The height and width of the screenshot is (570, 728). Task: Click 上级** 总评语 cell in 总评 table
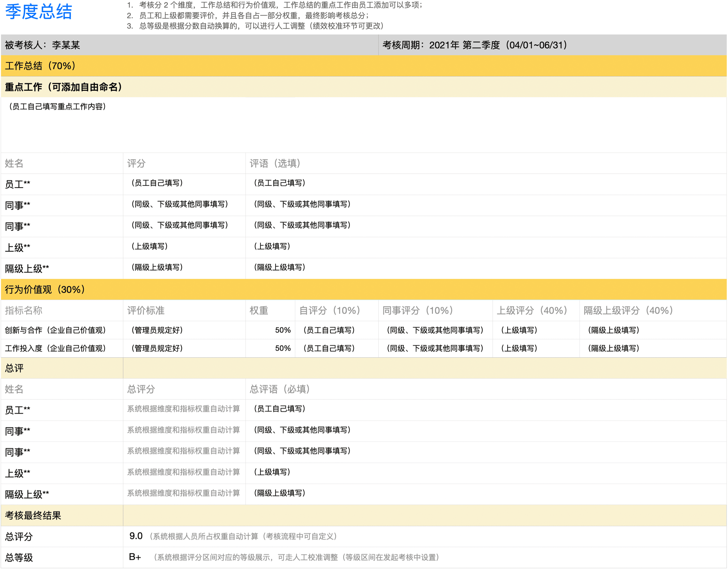(x=486, y=473)
